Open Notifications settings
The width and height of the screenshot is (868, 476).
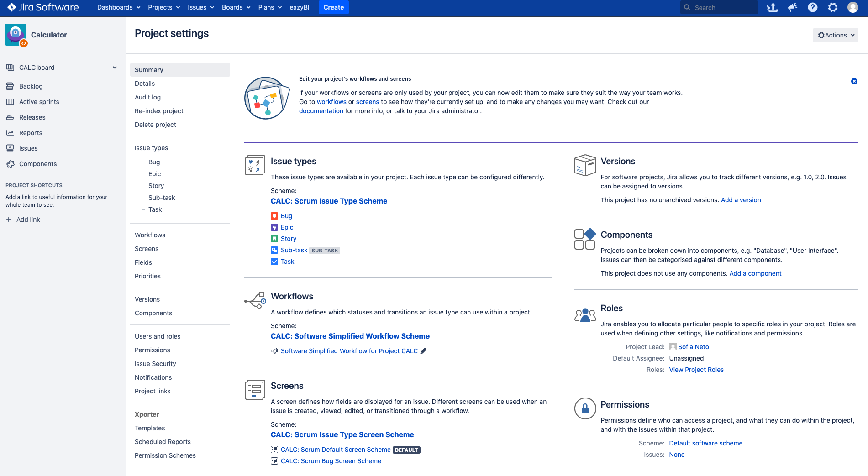[x=153, y=377]
